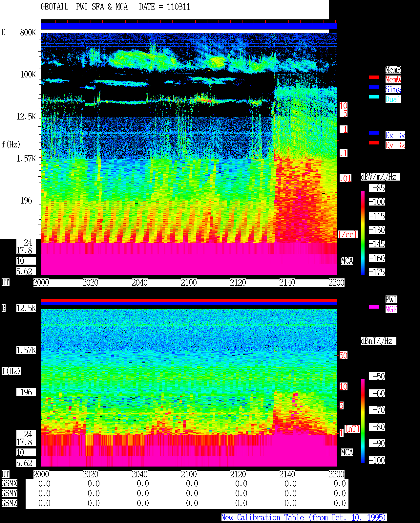Screen dimensions: 420x523
Task: Click the magenta MGF legend swatch
Action: 374,307
